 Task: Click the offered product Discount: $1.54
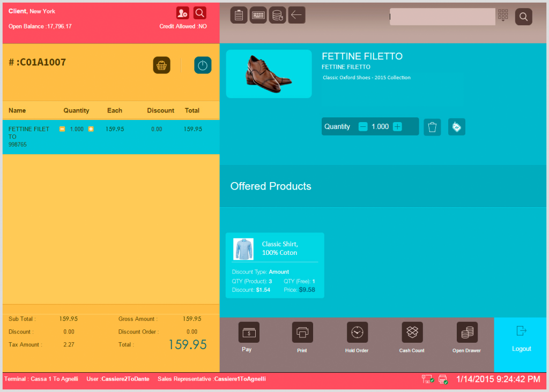pyautogui.click(x=251, y=290)
